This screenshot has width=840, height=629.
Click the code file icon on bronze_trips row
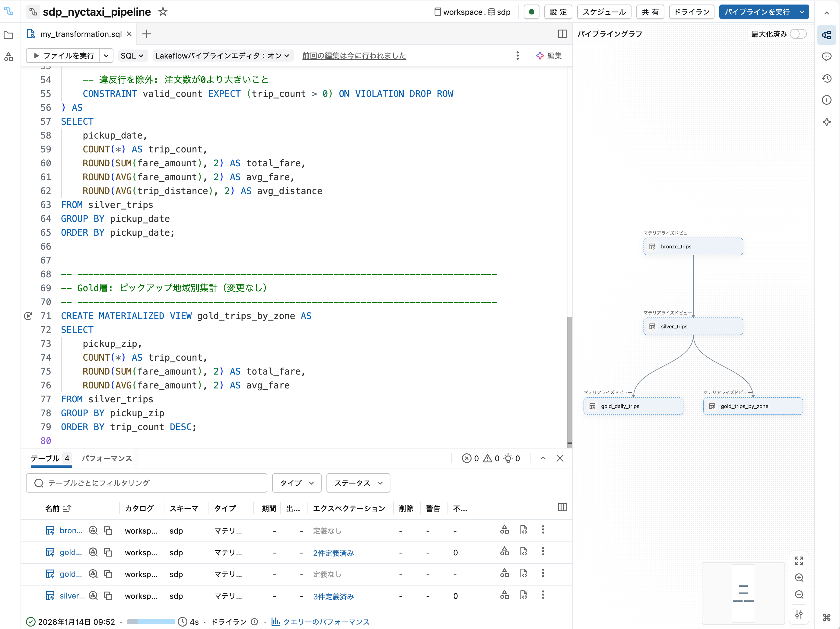click(x=524, y=529)
